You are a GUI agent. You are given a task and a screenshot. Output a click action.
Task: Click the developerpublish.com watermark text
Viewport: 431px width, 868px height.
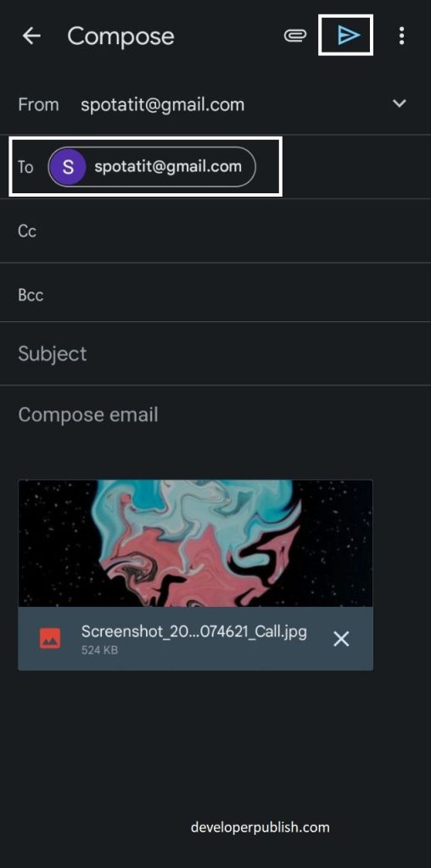click(260, 827)
